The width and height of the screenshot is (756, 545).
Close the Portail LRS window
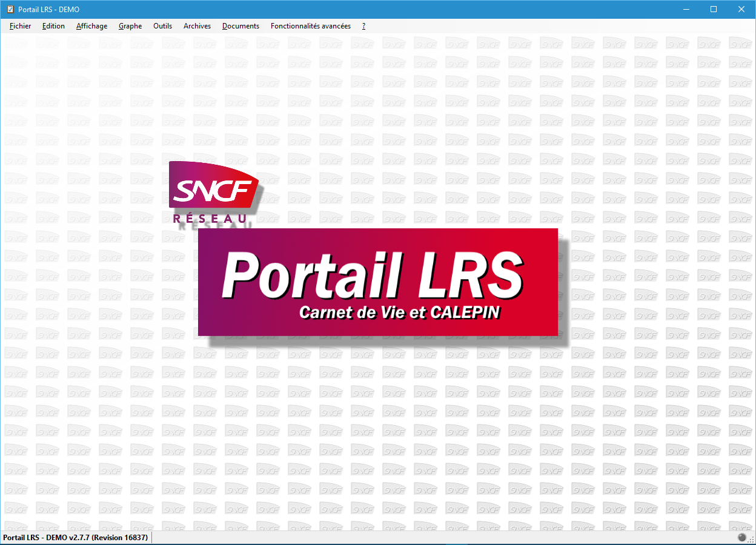click(741, 9)
